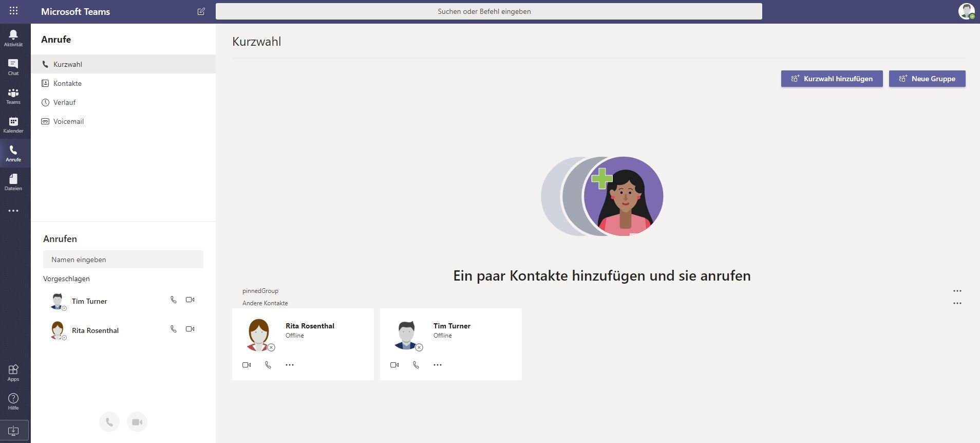Click the download desktop app icon
Screen dimensions: 980x443
[14, 431]
